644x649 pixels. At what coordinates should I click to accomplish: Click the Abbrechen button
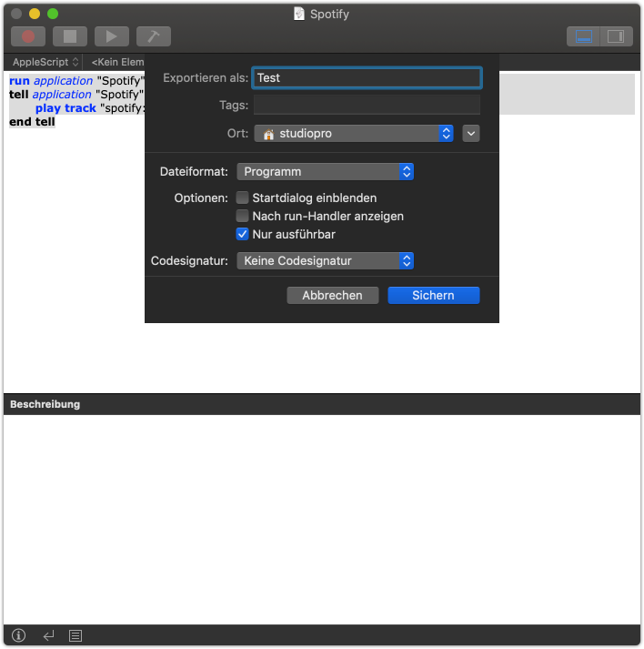[x=332, y=295]
